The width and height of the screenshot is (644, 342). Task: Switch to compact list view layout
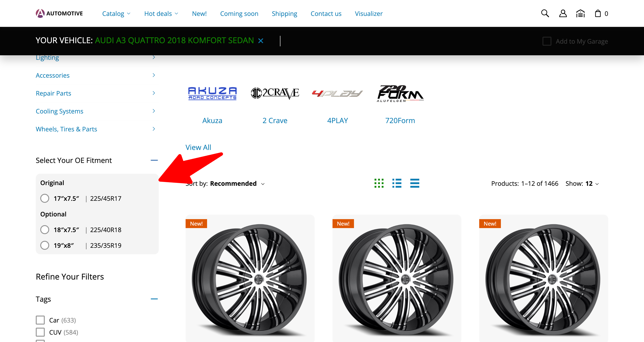[x=415, y=183]
